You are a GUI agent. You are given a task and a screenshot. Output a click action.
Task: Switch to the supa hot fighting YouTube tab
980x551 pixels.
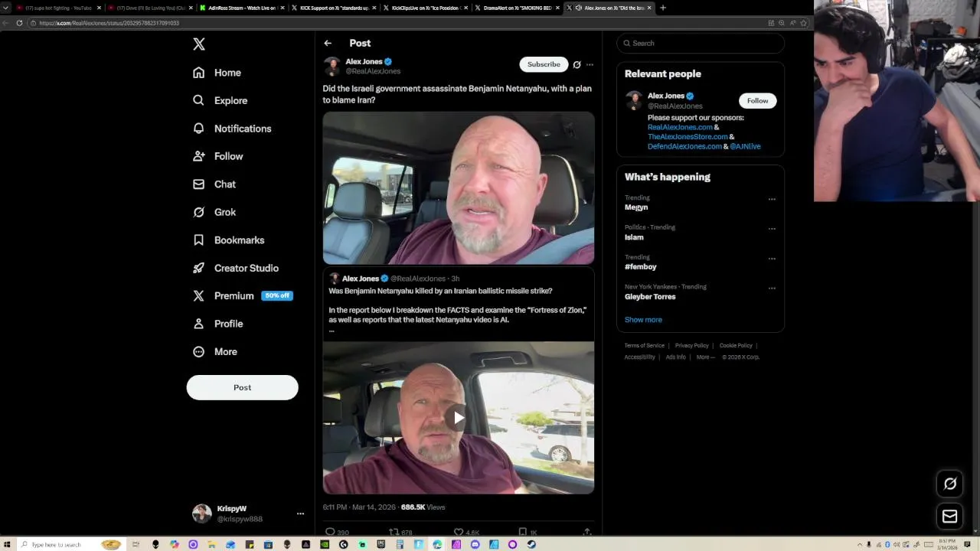[x=58, y=8]
